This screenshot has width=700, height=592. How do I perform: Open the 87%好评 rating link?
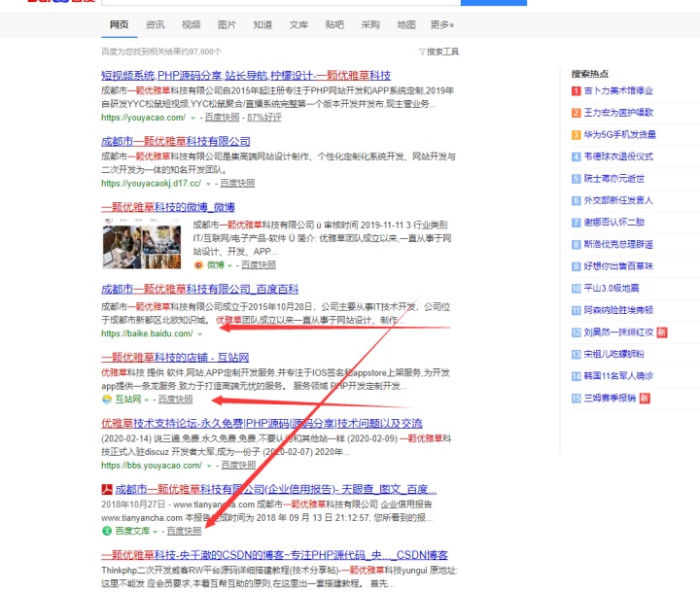264,118
